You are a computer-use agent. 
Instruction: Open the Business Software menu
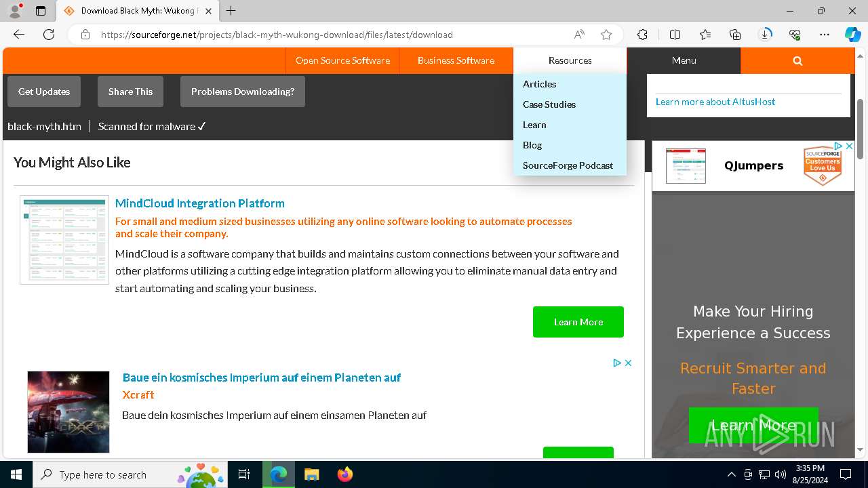coord(456,60)
